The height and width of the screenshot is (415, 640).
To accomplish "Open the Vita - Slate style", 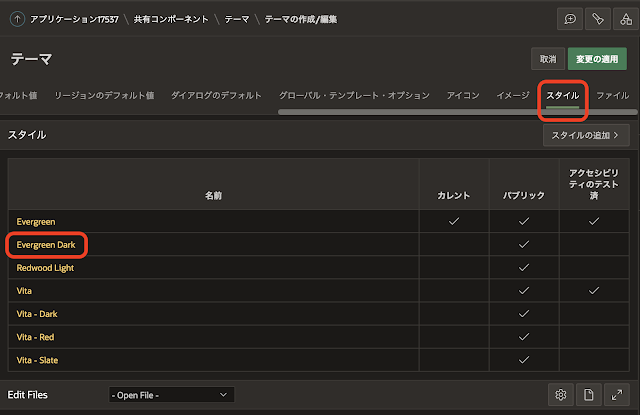I will pyautogui.click(x=37, y=360).
